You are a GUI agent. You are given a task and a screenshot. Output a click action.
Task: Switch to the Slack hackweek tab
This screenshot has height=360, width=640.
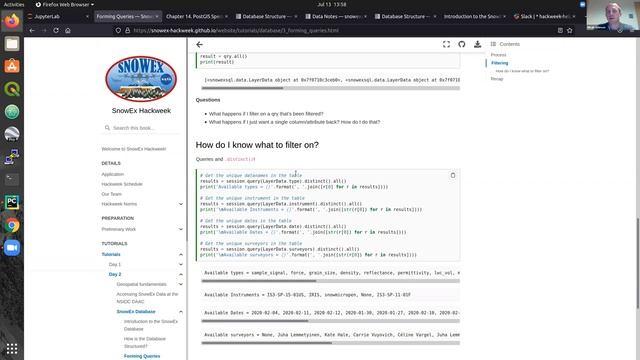[544, 16]
